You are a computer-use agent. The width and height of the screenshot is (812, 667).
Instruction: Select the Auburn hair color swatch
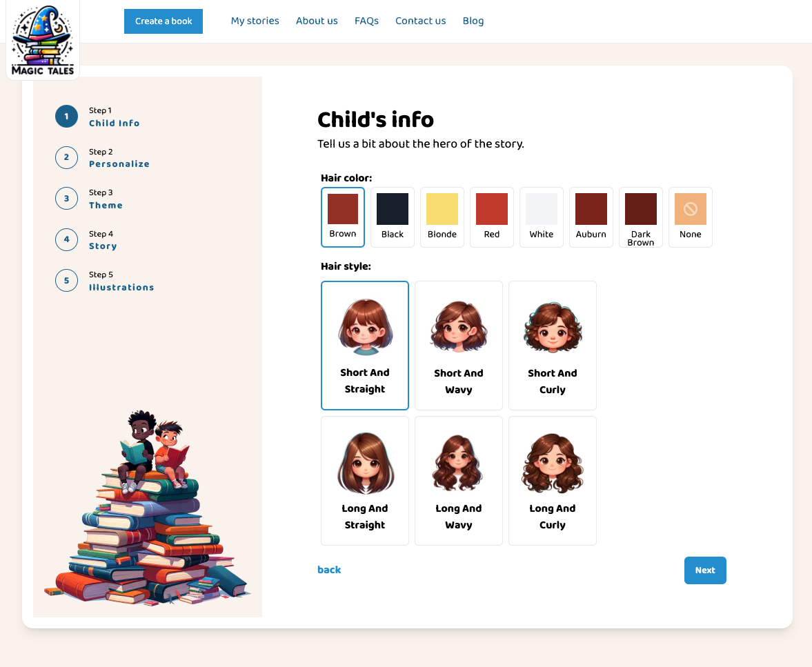coord(591,217)
